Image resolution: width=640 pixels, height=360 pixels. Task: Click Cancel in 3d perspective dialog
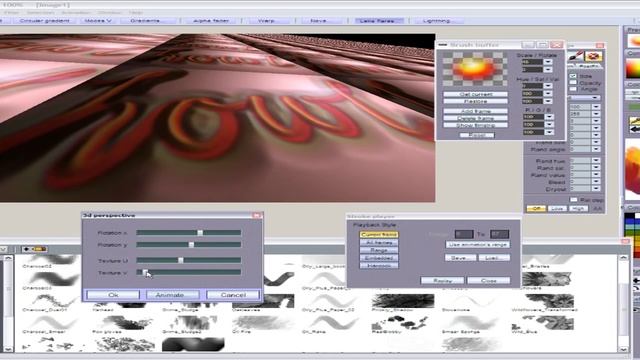233,295
